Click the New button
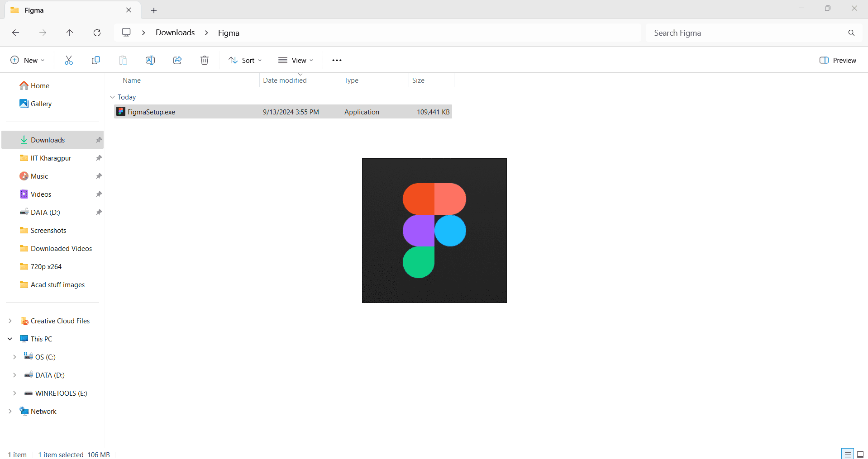 pyautogui.click(x=27, y=60)
